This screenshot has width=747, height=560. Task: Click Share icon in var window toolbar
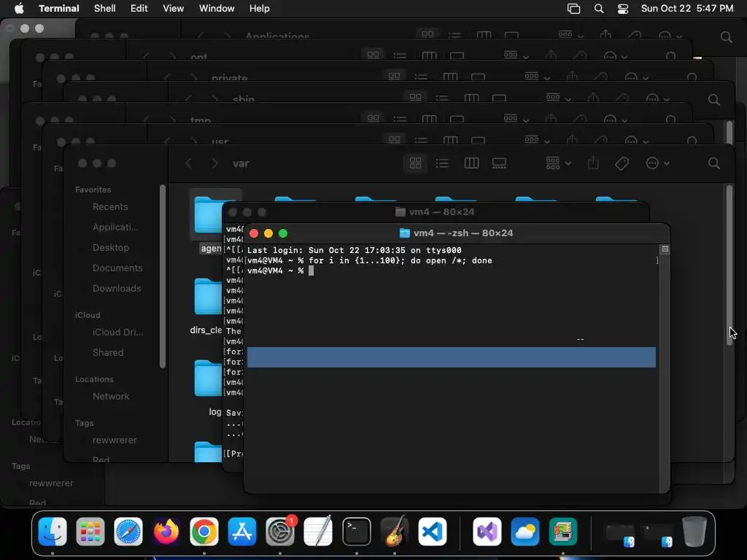point(593,163)
